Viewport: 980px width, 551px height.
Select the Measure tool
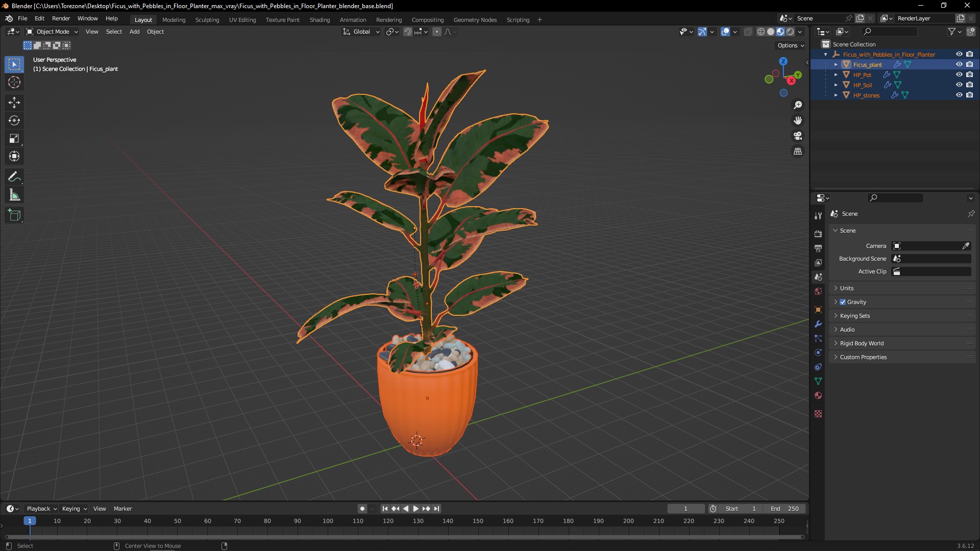tap(14, 195)
